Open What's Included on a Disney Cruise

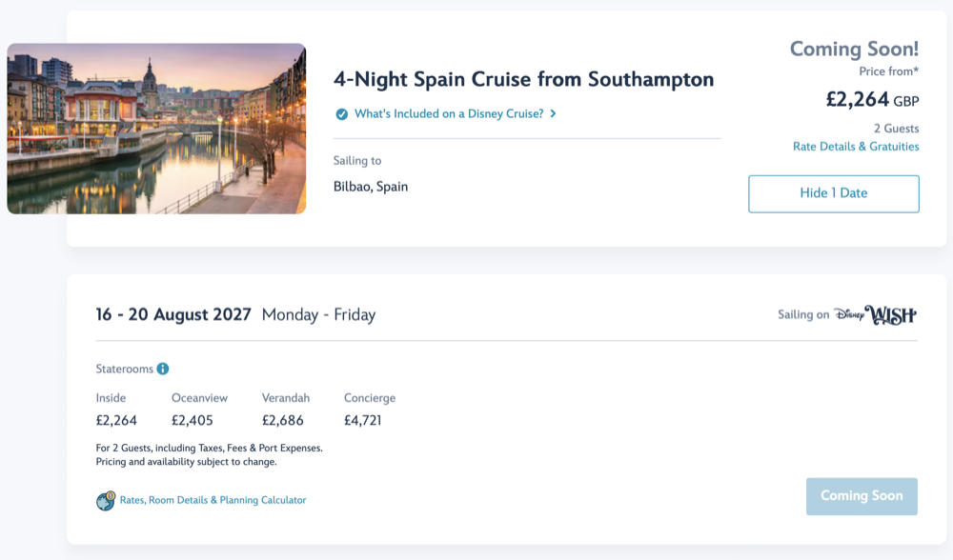coord(449,114)
